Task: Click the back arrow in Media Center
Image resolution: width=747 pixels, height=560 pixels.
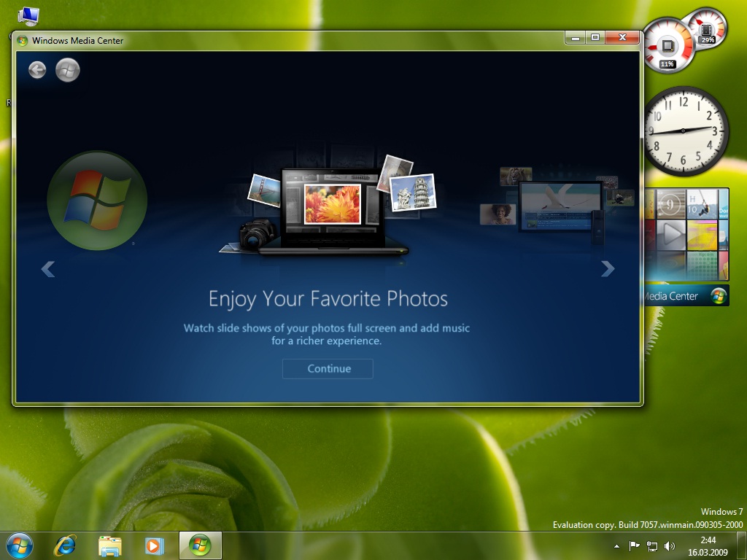Action: [x=37, y=70]
